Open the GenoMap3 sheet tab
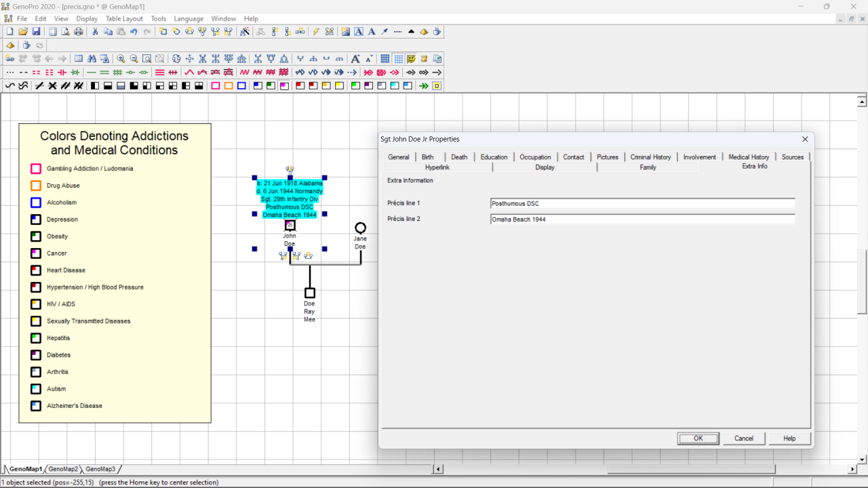 click(x=100, y=469)
